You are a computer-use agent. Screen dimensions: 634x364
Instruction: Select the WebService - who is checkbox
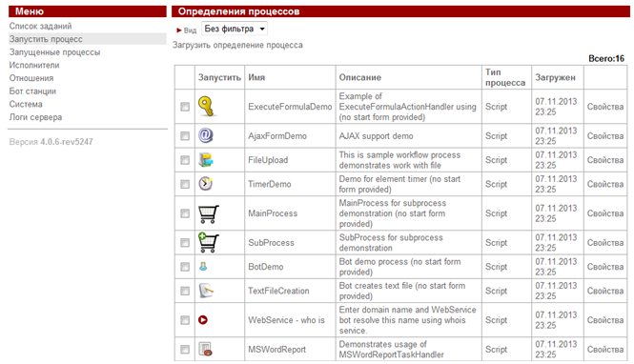click(x=185, y=320)
